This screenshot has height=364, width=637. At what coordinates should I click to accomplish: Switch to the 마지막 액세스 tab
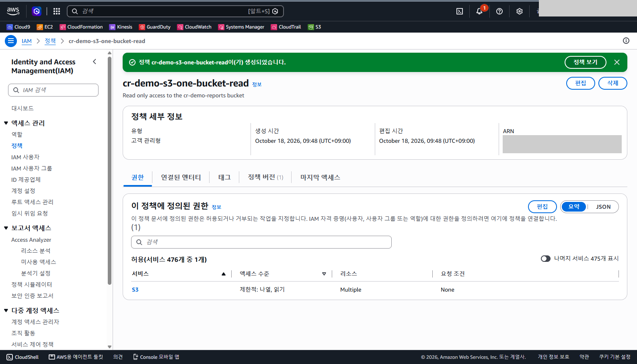[x=320, y=177]
